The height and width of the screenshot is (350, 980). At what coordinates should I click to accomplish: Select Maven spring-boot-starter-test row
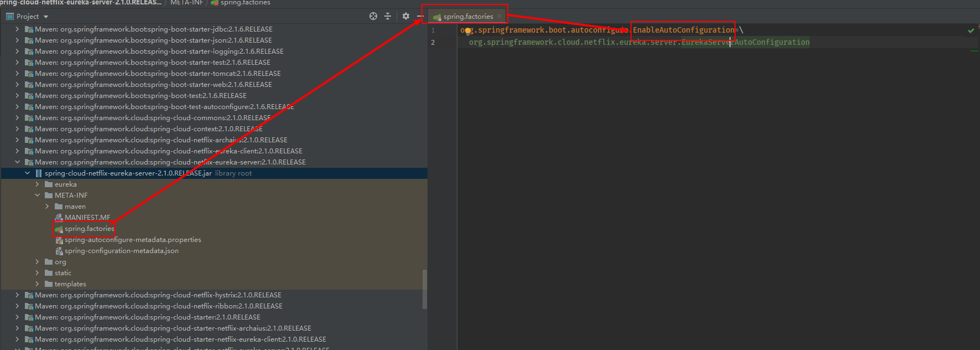point(213,63)
